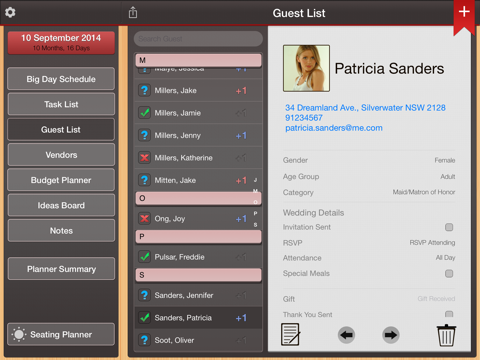Change Category Maid/Matron of Honor value
The image size is (480, 360).
[x=424, y=192]
